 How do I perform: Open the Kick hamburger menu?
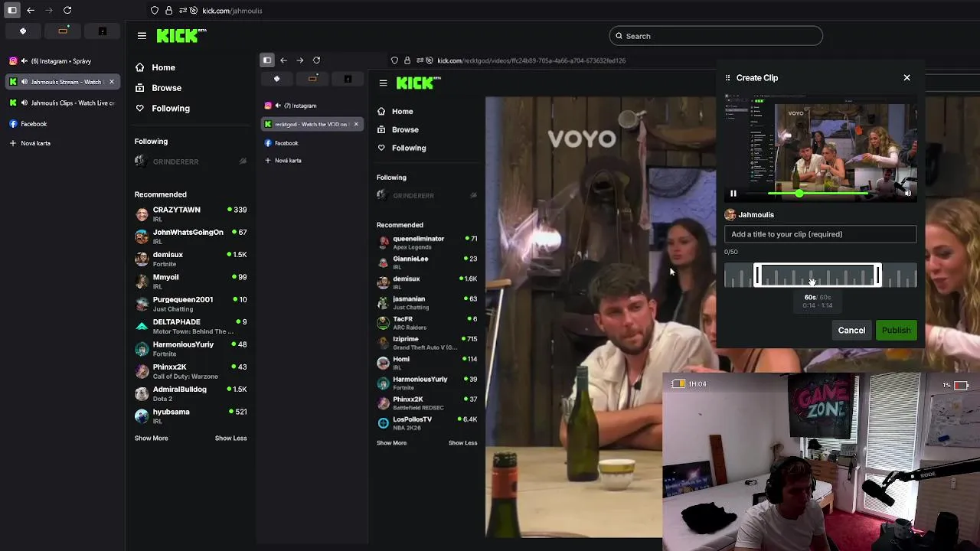pyautogui.click(x=142, y=35)
